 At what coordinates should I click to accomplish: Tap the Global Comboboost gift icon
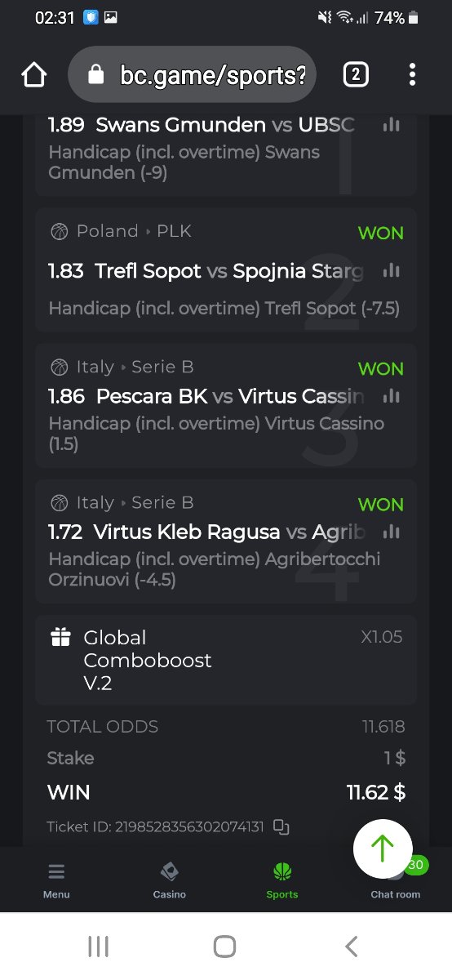click(x=60, y=637)
